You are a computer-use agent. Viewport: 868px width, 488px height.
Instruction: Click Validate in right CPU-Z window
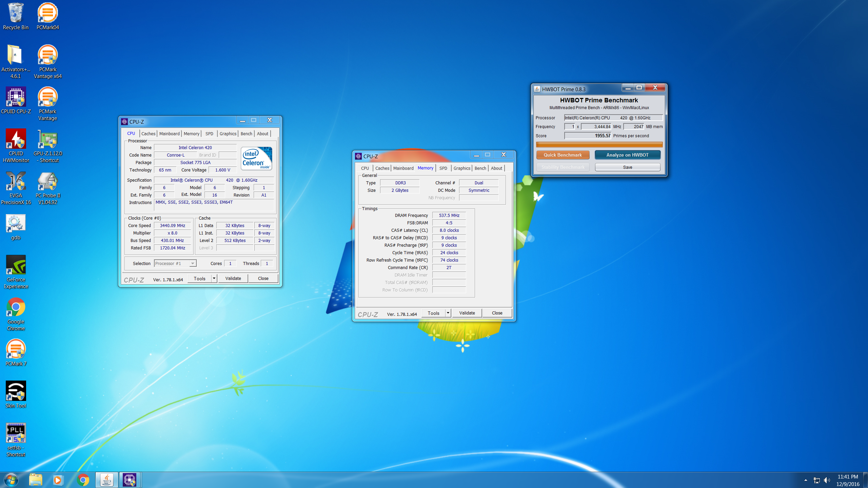pyautogui.click(x=467, y=313)
